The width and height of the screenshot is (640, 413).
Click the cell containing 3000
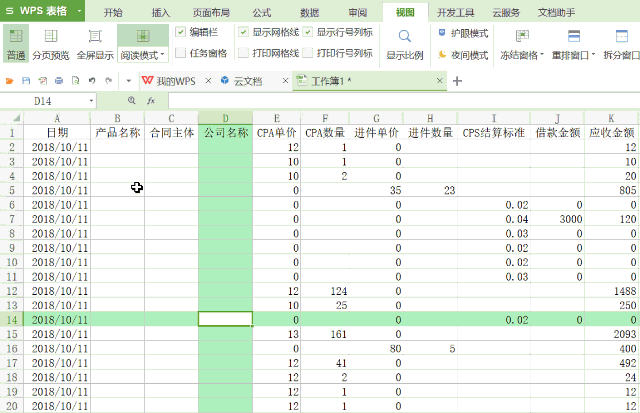[557, 219]
